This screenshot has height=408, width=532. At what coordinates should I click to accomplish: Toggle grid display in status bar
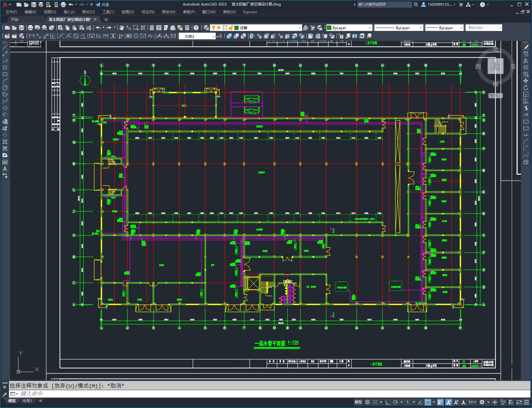pyautogui.click(x=367, y=402)
